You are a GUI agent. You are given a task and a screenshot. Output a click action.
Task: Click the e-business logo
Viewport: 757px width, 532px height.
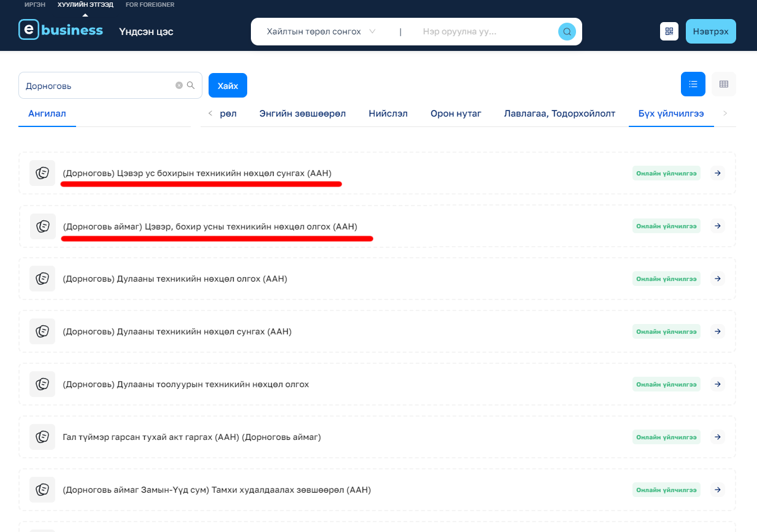[61, 30]
